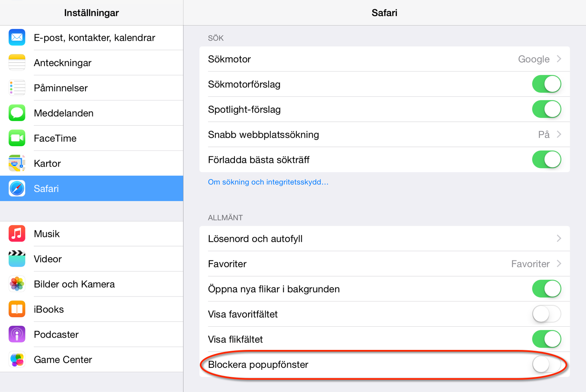Open the Kartor maps icon
Viewport: 586px width, 392px height.
[x=17, y=163]
